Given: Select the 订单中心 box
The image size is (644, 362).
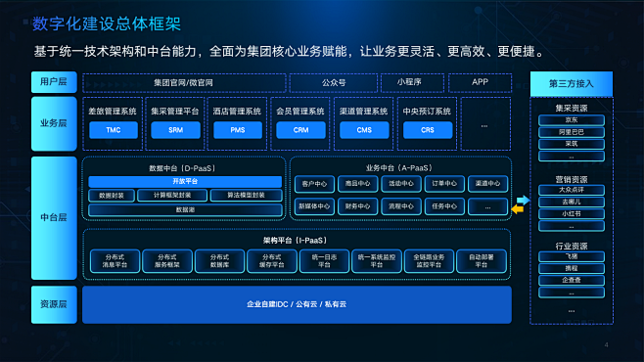Looking at the screenshot, I should point(444,184).
